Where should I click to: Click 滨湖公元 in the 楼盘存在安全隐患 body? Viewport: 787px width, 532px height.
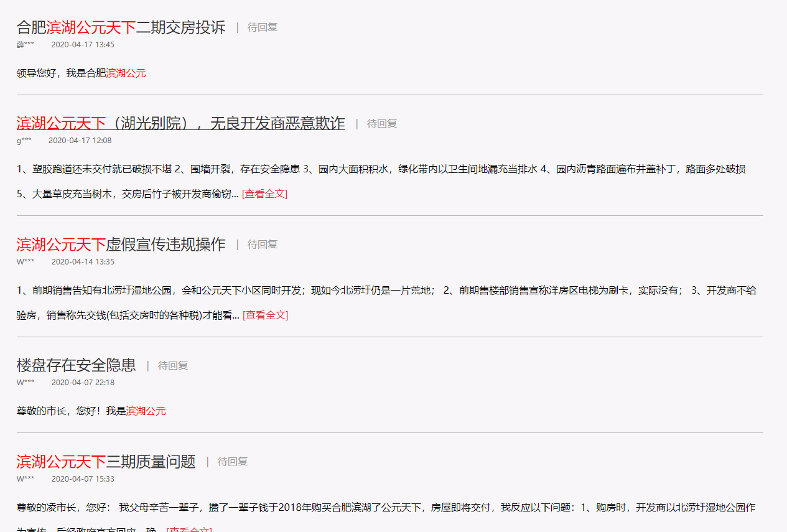coord(146,411)
